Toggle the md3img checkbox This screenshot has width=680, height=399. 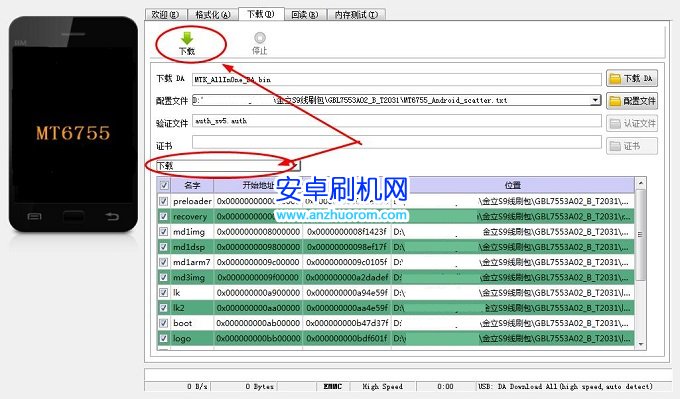click(163, 277)
